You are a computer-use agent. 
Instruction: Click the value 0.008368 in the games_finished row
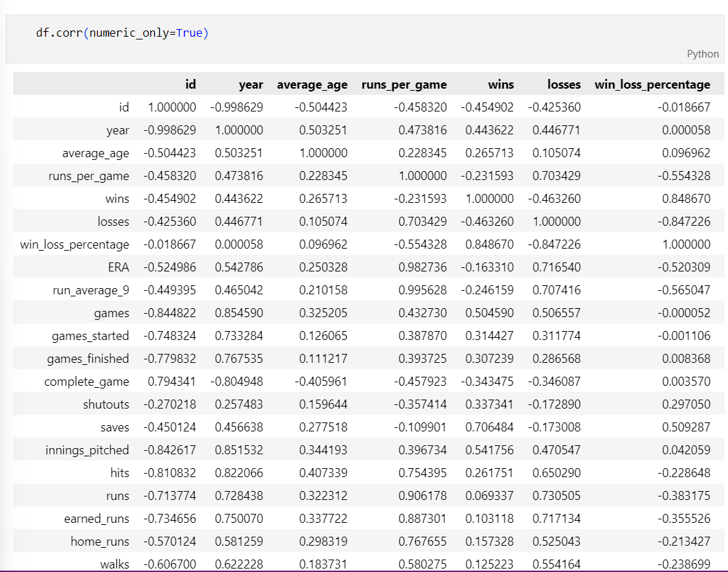686,358
